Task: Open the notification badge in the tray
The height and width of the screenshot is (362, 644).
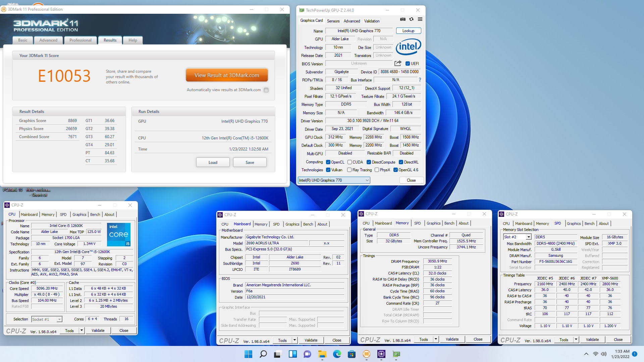Action: click(635, 354)
